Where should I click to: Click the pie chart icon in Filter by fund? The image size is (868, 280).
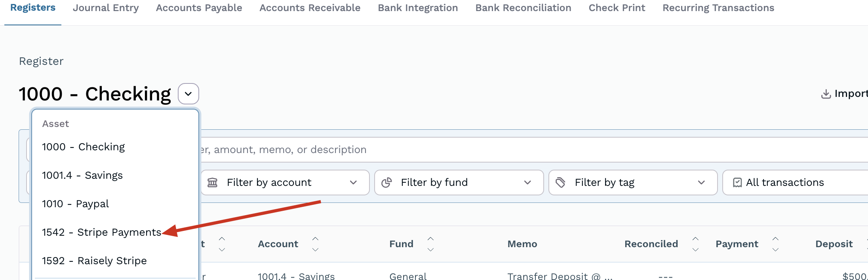click(386, 182)
